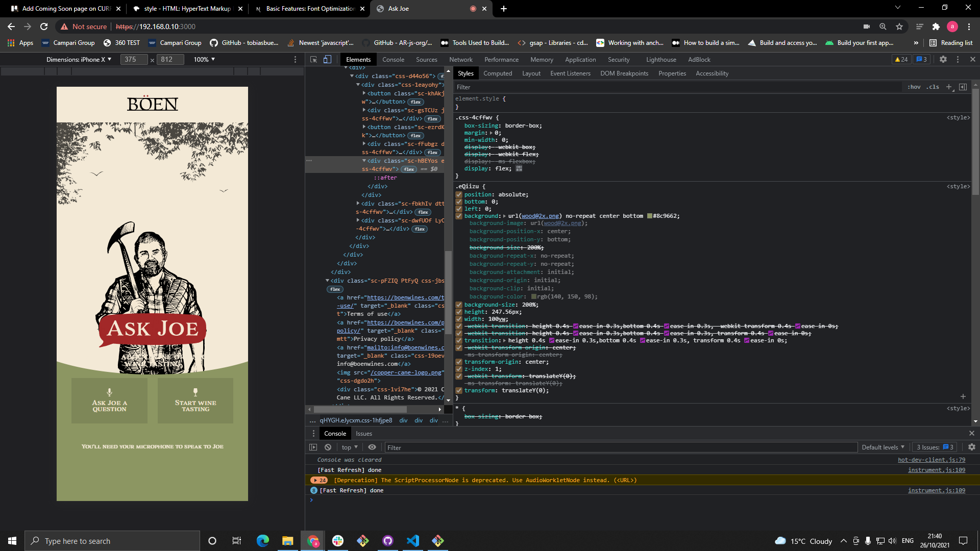Toggle the background-size: 200% checkbox
980x551 pixels.
coord(459,305)
